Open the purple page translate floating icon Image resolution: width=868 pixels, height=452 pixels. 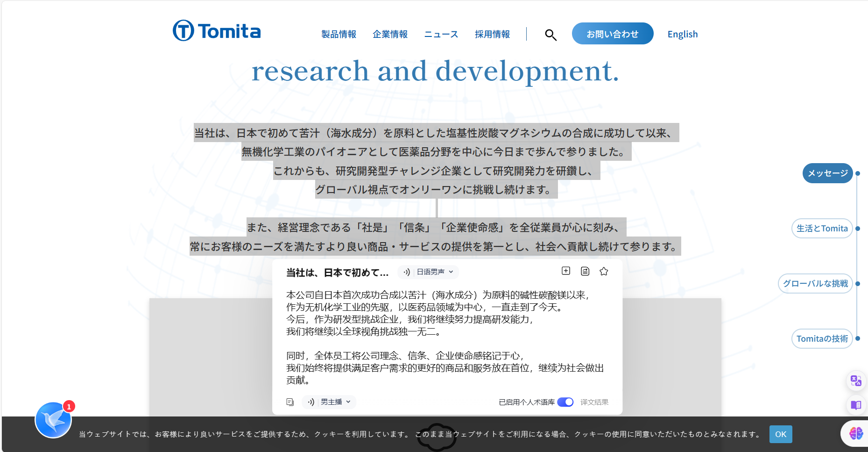(855, 381)
